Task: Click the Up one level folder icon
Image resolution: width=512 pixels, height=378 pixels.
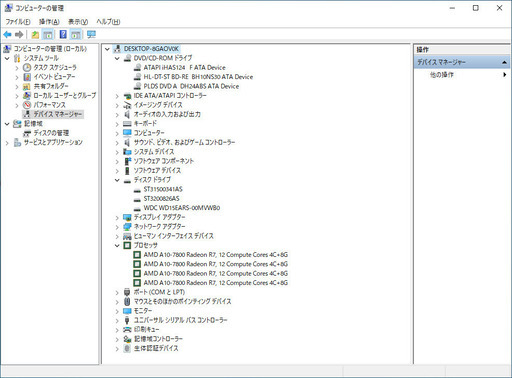Action: 35,34
